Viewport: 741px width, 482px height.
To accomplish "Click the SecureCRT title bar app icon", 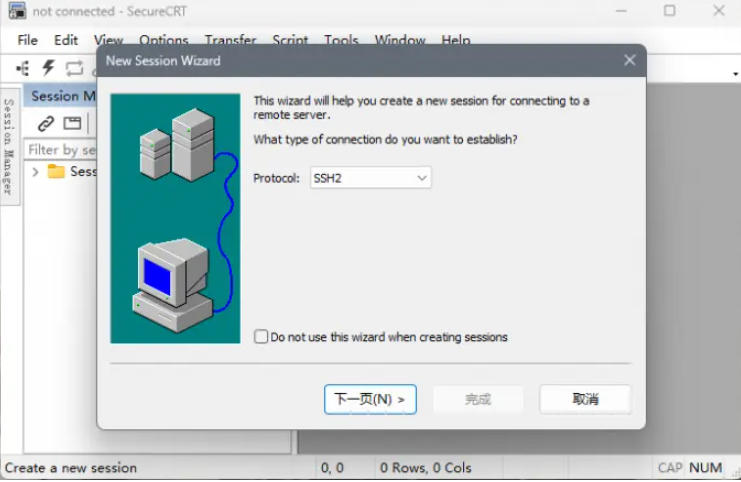I will (x=17, y=10).
